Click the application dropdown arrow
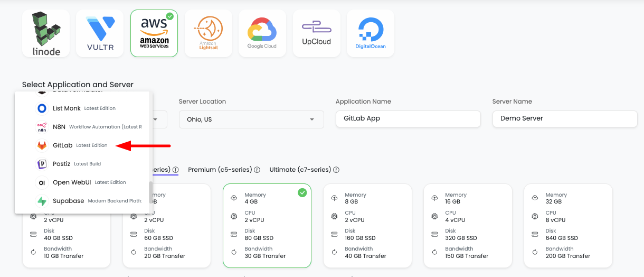Image resolution: width=644 pixels, height=277 pixels. click(155, 119)
